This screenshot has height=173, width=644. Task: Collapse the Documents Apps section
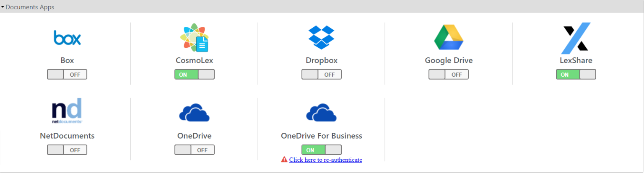coord(3,7)
